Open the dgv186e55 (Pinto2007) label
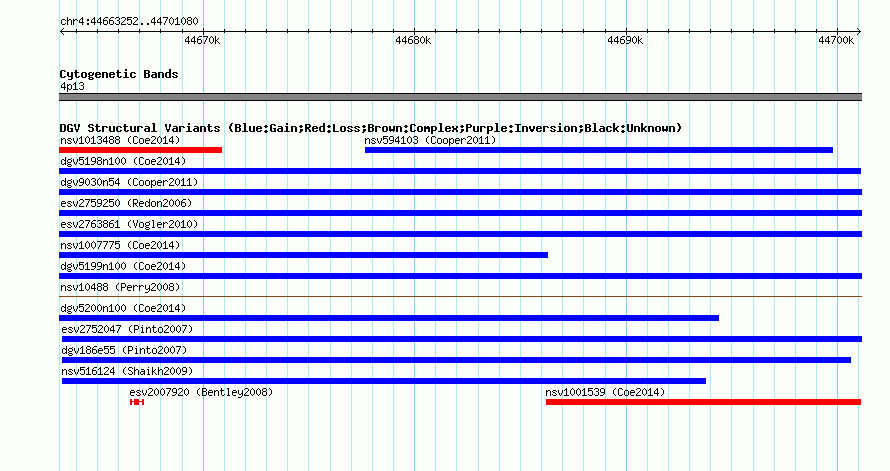Image resolution: width=890 pixels, height=471 pixels. coord(124,350)
